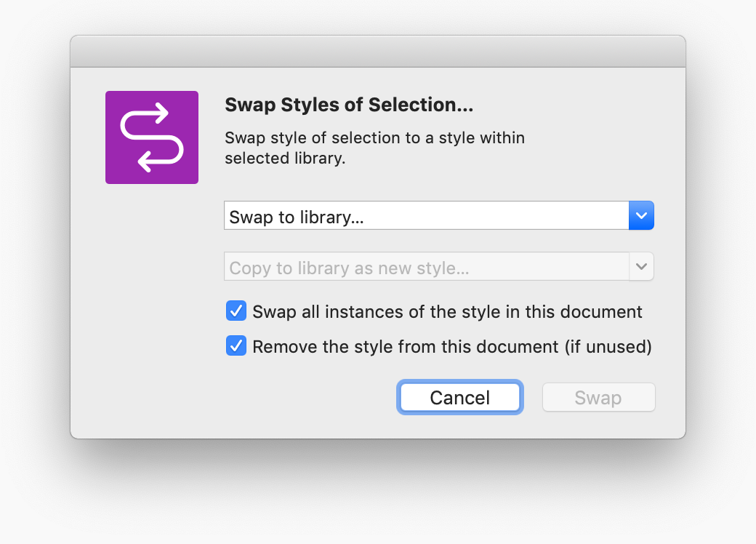Click the purple swap arrows plugin icon

152,137
